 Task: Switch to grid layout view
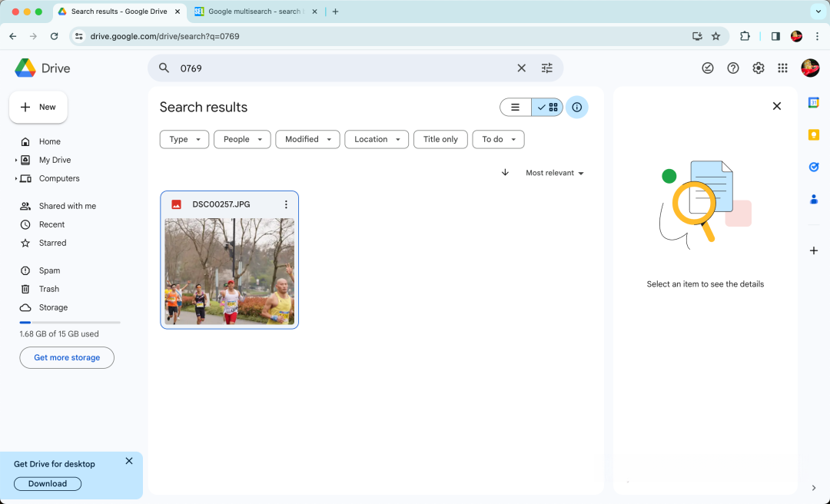click(x=547, y=107)
